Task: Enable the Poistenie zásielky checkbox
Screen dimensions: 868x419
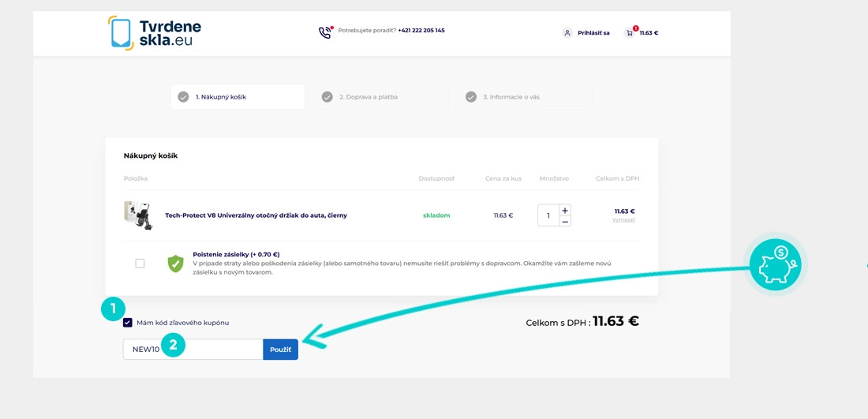Action: coord(140,264)
